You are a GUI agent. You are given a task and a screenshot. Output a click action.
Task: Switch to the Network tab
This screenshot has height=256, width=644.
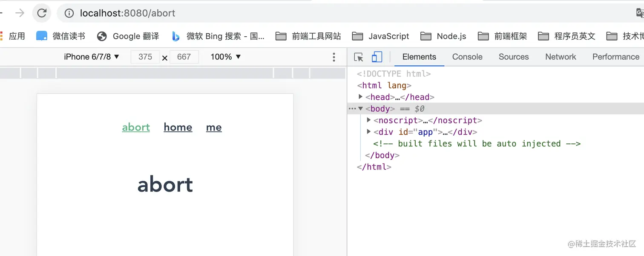561,57
